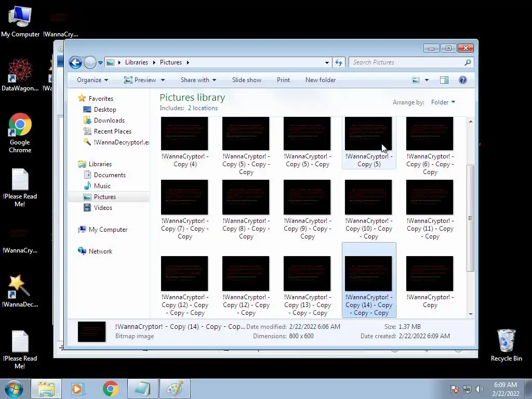Image resolution: width=532 pixels, height=399 pixels.
Task: Click the Libraries breadcrumb in the address bar
Action: pos(137,62)
